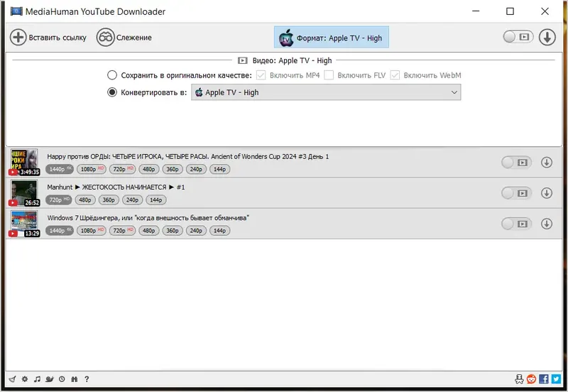Open the Twitter icon link
The height and width of the screenshot is (392, 568).
pos(556,379)
